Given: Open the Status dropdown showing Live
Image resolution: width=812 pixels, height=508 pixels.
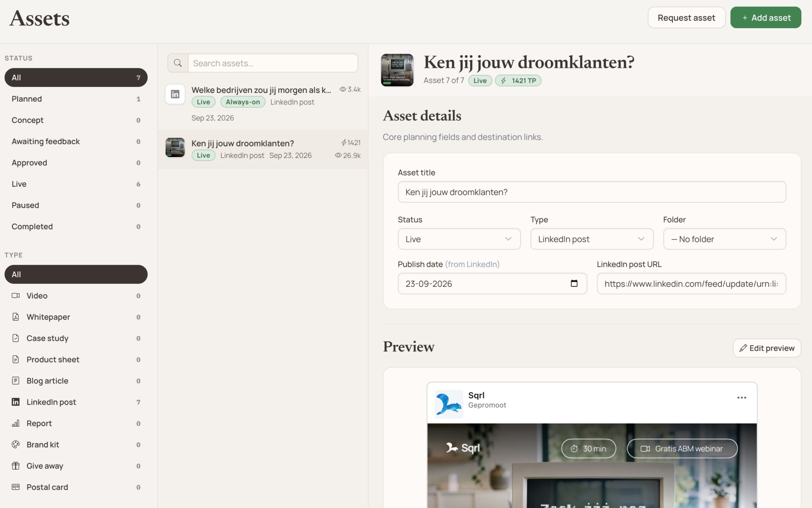Looking at the screenshot, I should point(459,239).
